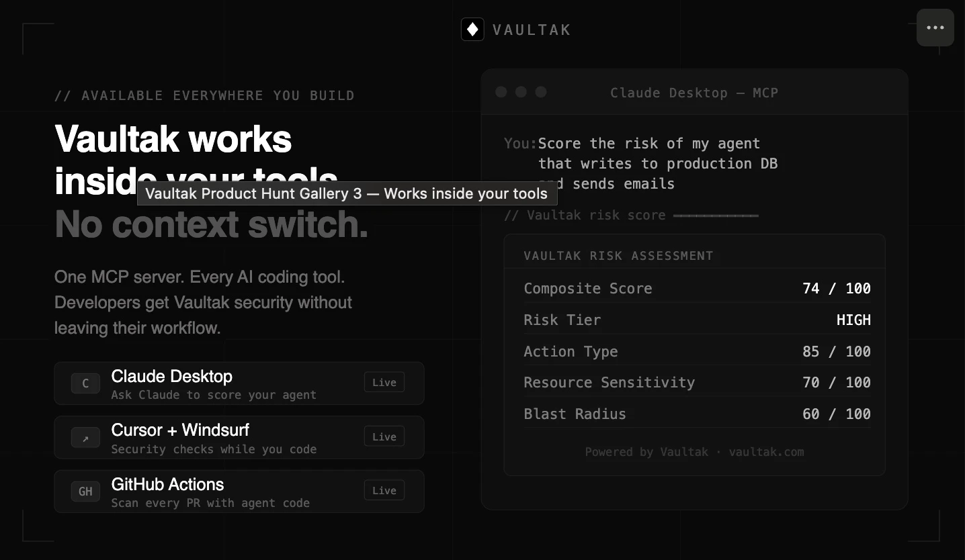Open the three-dot menu in the top right
Viewport: 965px width, 560px height.
pos(935,28)
